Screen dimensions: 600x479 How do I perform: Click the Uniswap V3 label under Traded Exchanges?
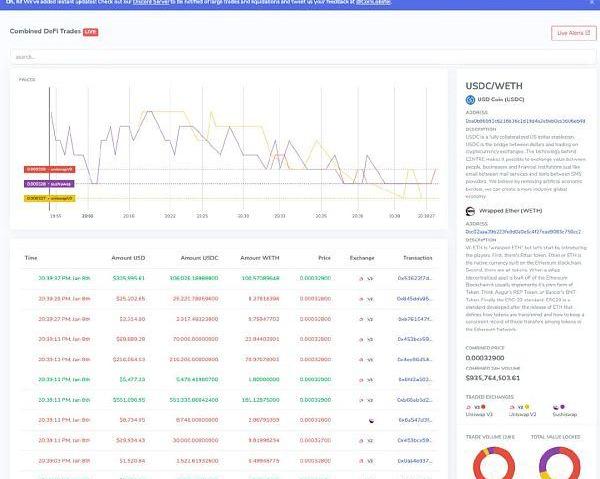[479, 414]
